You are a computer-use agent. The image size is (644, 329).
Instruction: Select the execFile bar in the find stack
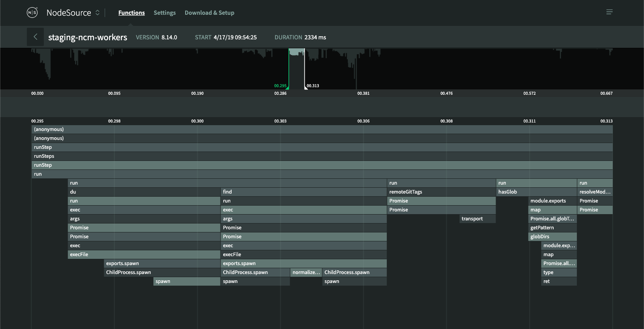pyautogui.click(x=304, y=255)
